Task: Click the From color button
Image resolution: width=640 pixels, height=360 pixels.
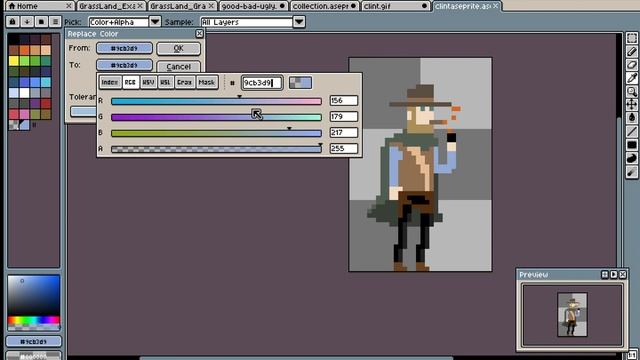Action: coord(124,48)
